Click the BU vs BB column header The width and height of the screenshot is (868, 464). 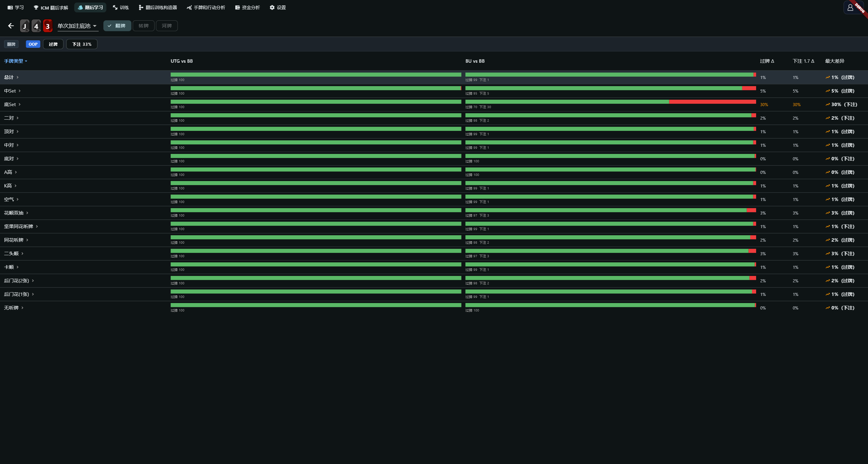(475, 61)
